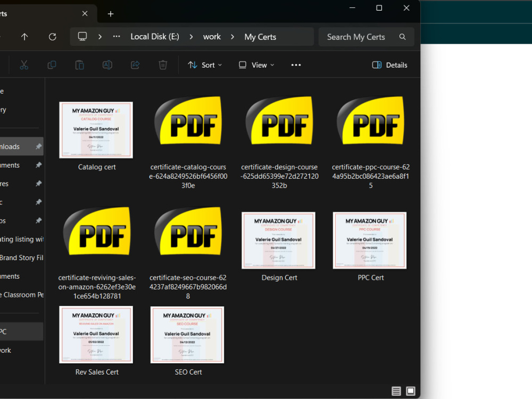Expand chevron after Local Disk (E:)
Image resolution: width=532 pixels, height=399 pixels.
[x=191, y=37]
